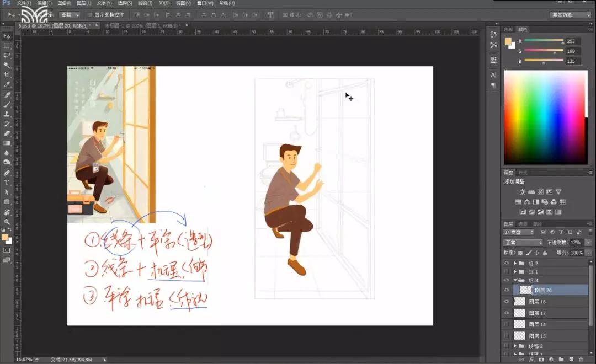Create a new group folder
Image resolution: width=596 pixels, height=364 pixels.
pos(561,360)
